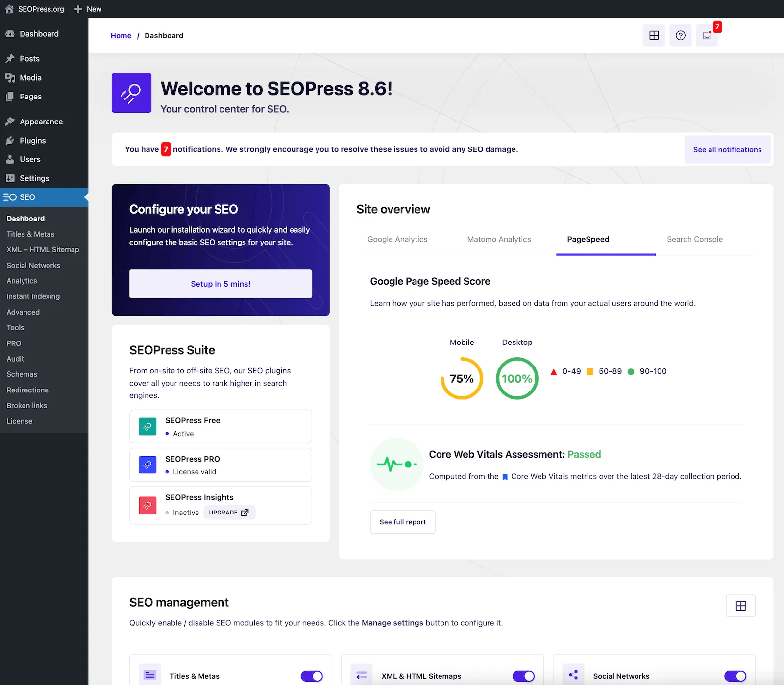Open the Media library icon in sidebar
Screen dimensions: 784x685
[x=11, y=77]
